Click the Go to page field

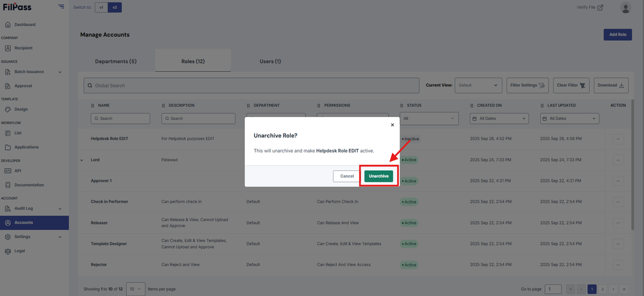[553, 289]
